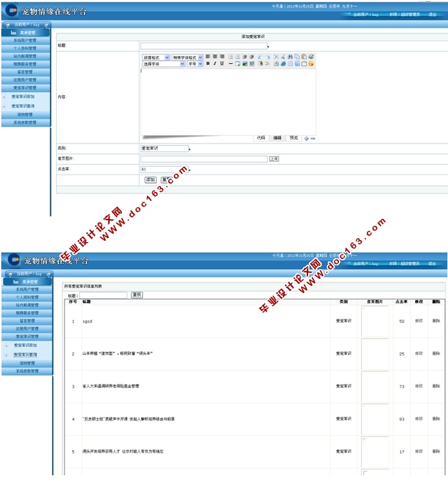Toggle italic in the content editor toolbar
448x483 pixels.
[x=215, y=64]
